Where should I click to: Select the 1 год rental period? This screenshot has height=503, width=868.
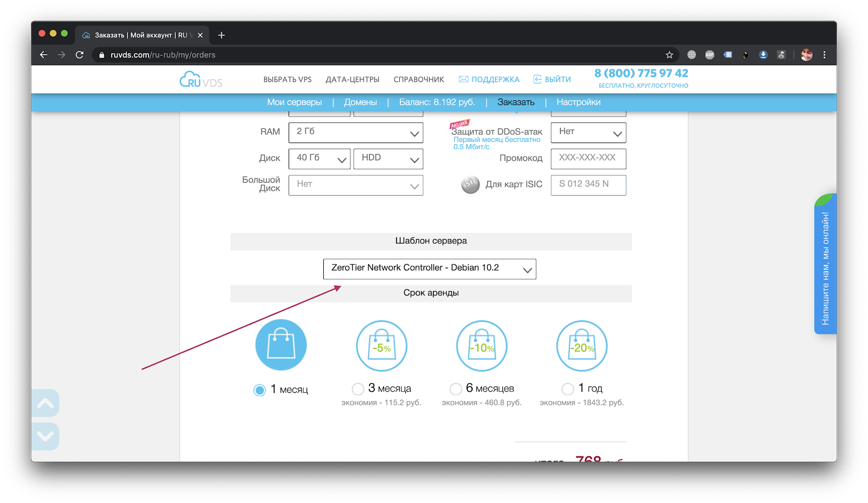(568, 389)
